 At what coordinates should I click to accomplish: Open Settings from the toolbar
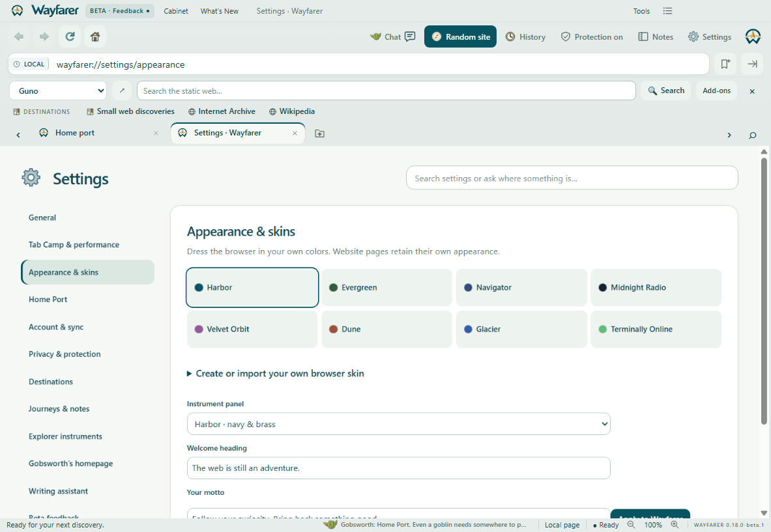[710, 37]
